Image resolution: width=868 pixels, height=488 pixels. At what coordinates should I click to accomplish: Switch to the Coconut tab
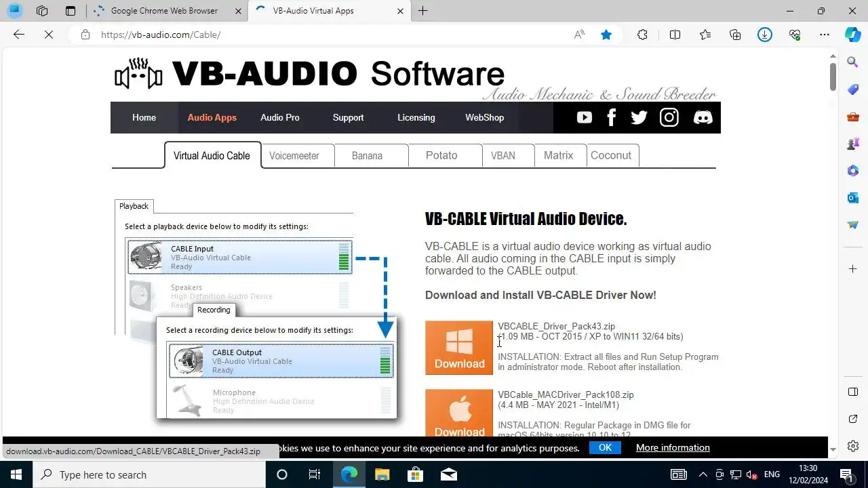[611, 155]
